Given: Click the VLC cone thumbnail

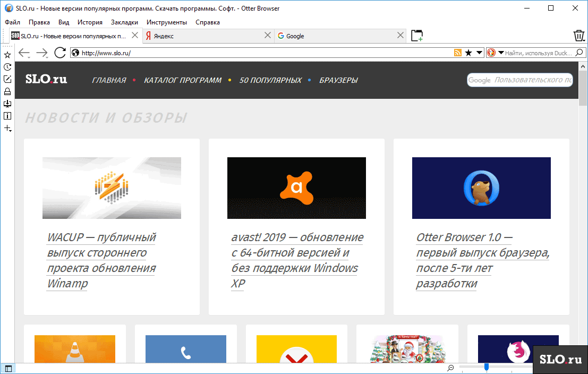Looking at the screenshot, I should pyautogui.click(x=75, y=349).
